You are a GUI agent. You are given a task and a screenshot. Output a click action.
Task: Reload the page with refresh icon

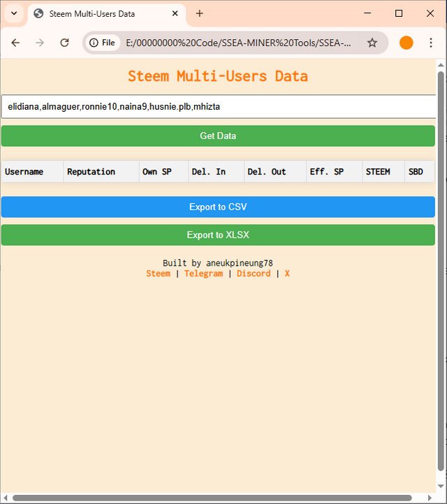click(x=64, y=43)
